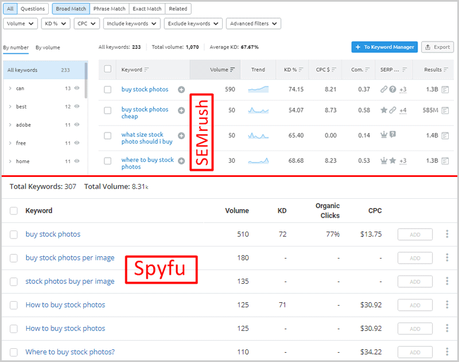The width and height of the screenshot is (459, 362).
Task: Click the To Keyword Manager button
Action: [384, 47]
